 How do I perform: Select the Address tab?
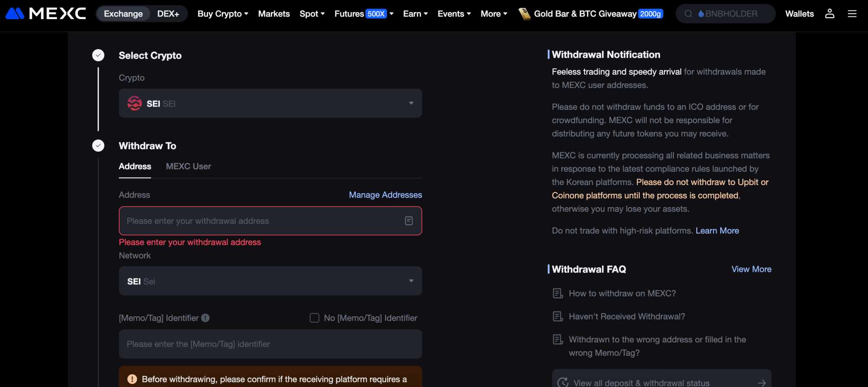point(135,166)
